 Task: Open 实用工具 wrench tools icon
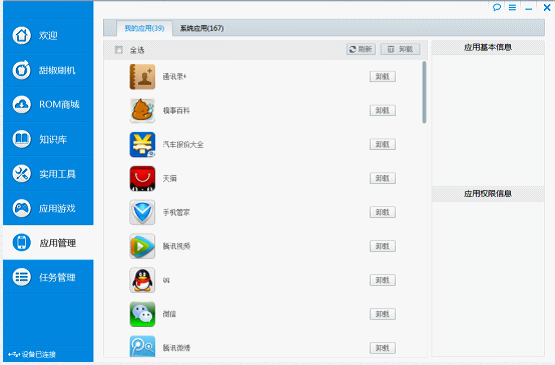22,174
